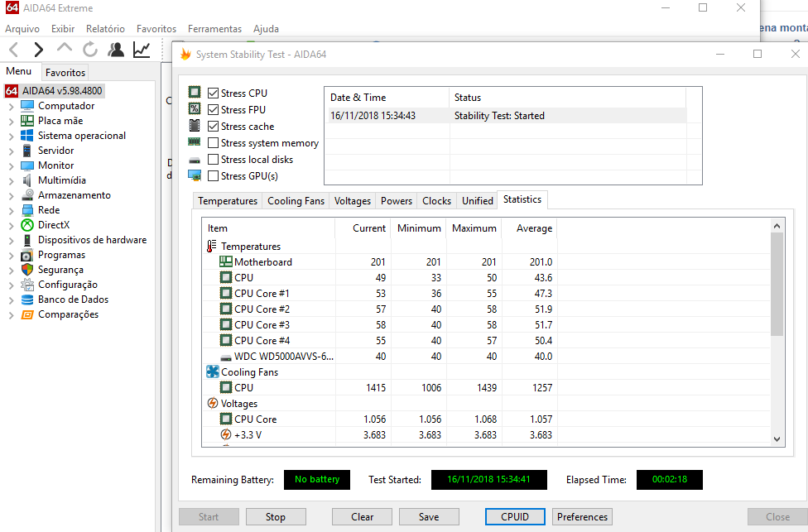Expand the Sistema operacional tree node
The width and height of the screenshot is (808, 532).
12,137
